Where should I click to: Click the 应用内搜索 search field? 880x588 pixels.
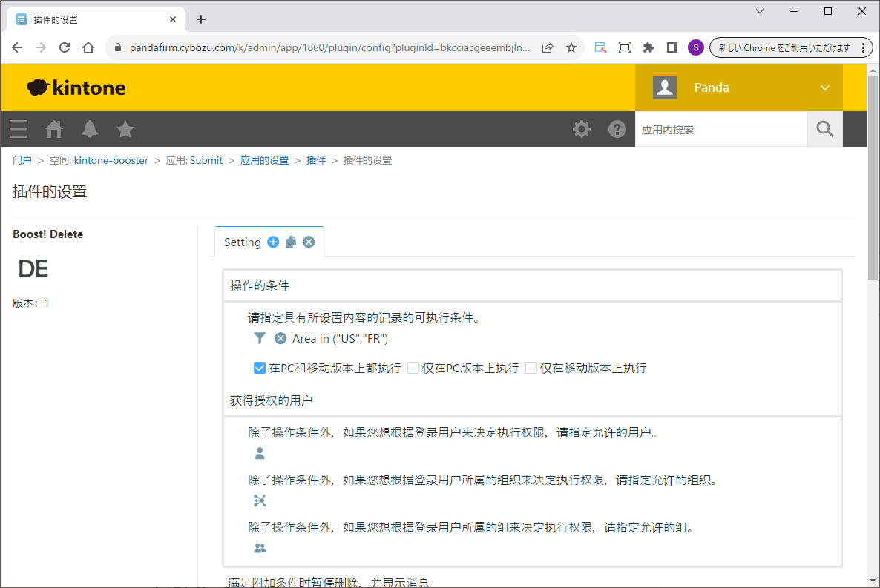[720, 130]
